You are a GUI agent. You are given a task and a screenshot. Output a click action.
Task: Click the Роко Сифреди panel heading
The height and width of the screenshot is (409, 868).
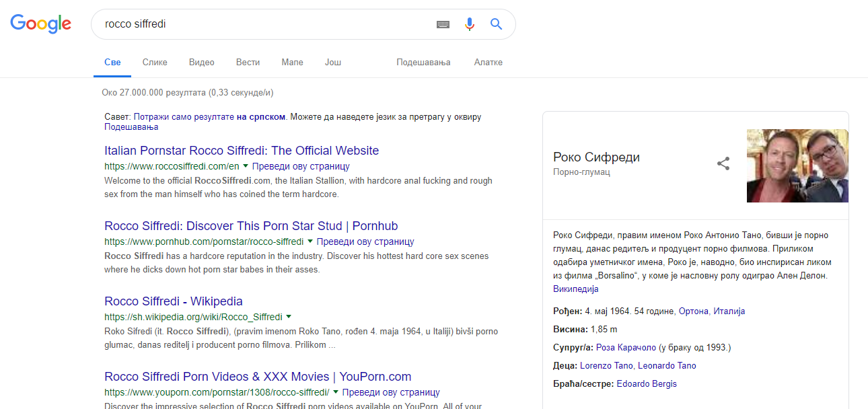pyautogui.click(x=596, y=157)
